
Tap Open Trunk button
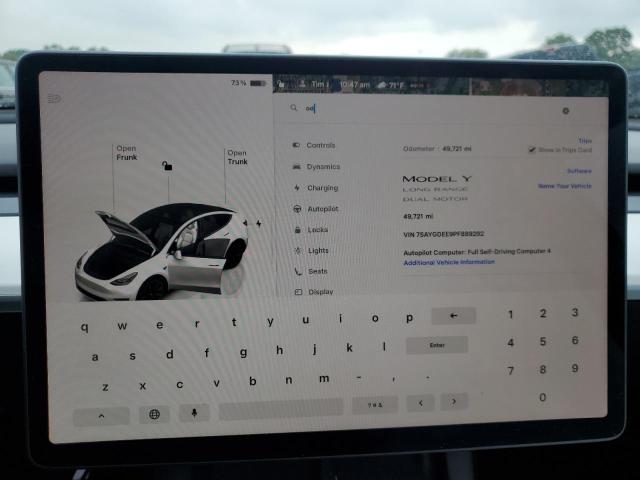(x=237, y=157)
